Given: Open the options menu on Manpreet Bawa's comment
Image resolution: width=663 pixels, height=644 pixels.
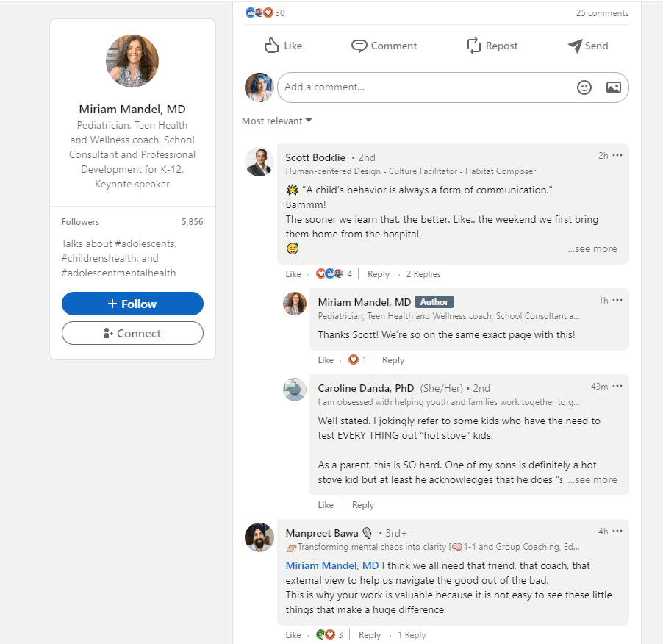Looking at the screenshot, I should 617,531.
